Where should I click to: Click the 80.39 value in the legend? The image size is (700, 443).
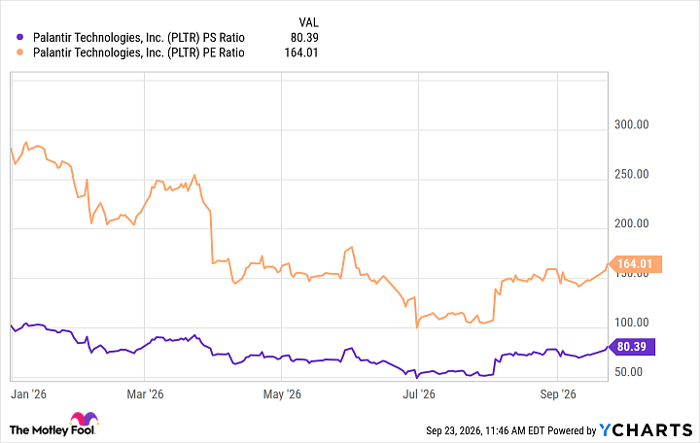click(x=304, y=38)
